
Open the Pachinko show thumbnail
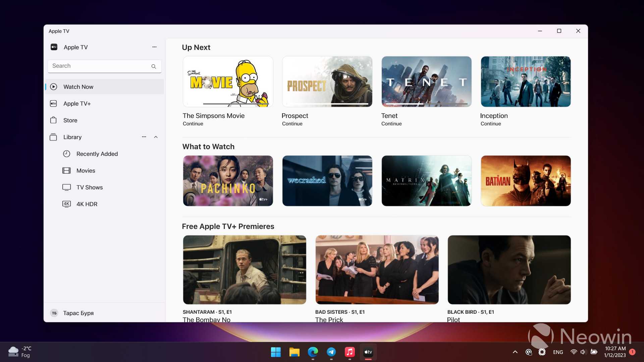tap(228, 181)
